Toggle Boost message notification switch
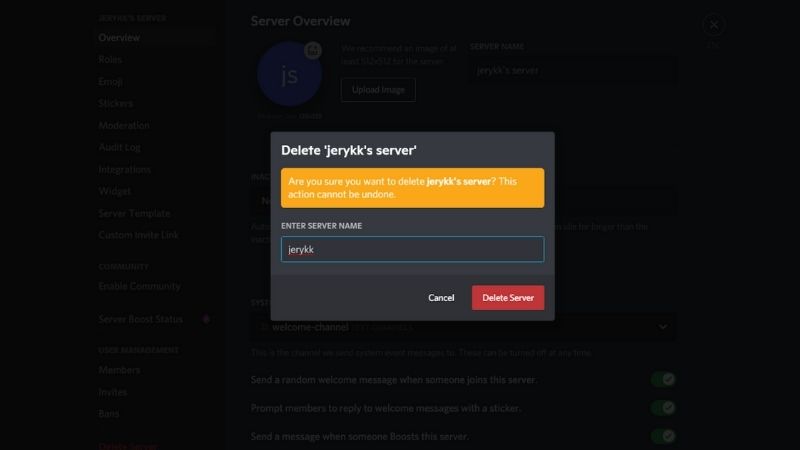 click(x=663, y=436)
